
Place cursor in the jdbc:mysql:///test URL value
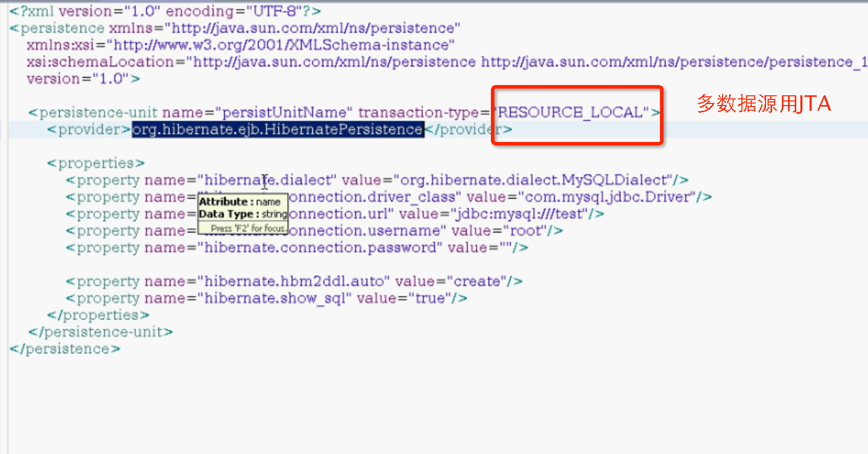(519, 214)
